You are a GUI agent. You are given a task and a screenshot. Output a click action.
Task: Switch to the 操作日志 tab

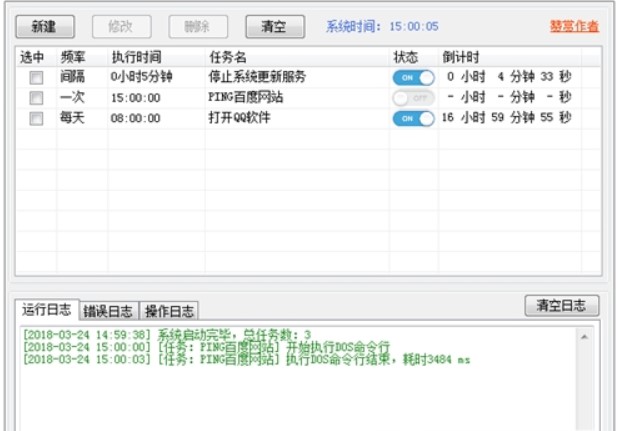(169, 311)
